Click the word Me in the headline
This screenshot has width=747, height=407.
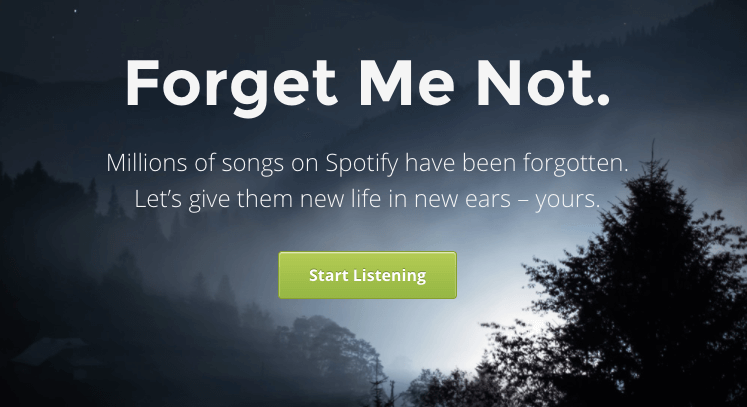(407, 83)
